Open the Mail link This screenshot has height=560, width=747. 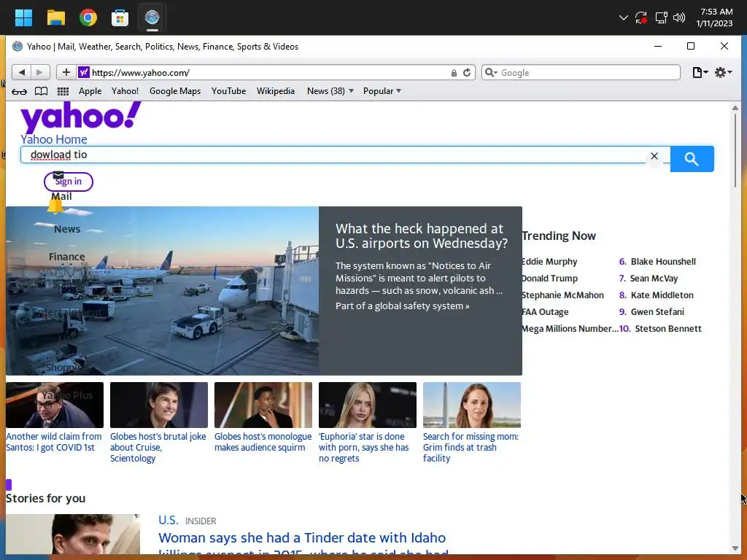[61, 196]
